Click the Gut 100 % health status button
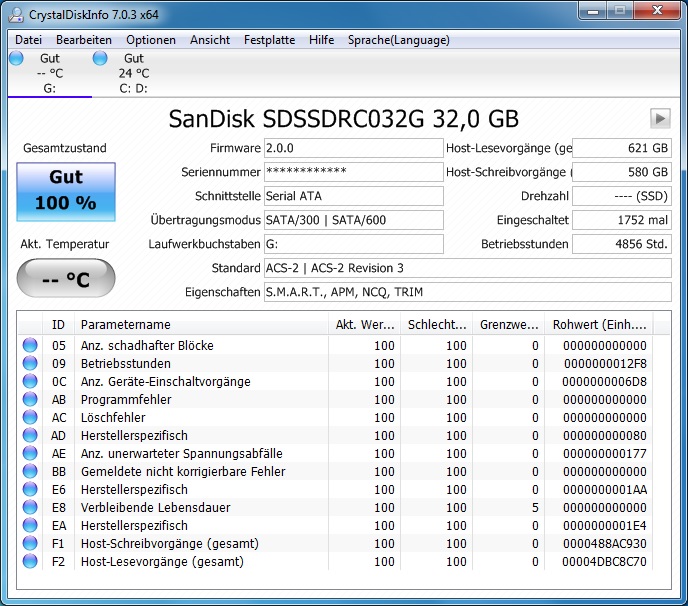 click(66, 192)
